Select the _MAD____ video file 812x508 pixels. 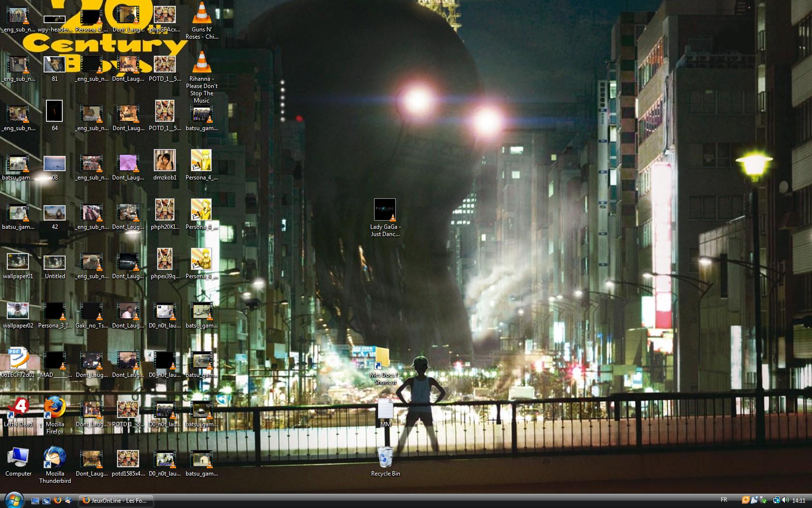[x=55, y=365]
